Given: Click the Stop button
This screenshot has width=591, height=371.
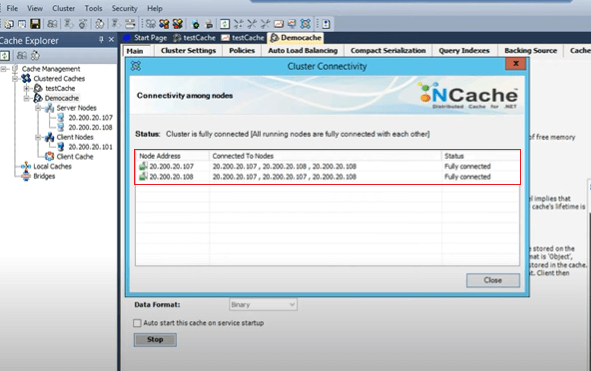Looking at the screenshot, I should (x=155, y=339).
